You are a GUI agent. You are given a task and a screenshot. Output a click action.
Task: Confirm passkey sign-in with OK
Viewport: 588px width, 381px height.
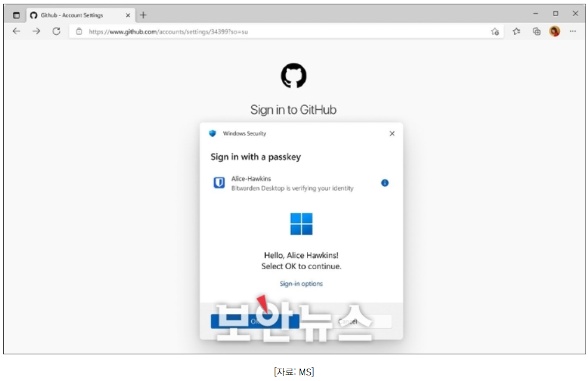pos(255,321)
